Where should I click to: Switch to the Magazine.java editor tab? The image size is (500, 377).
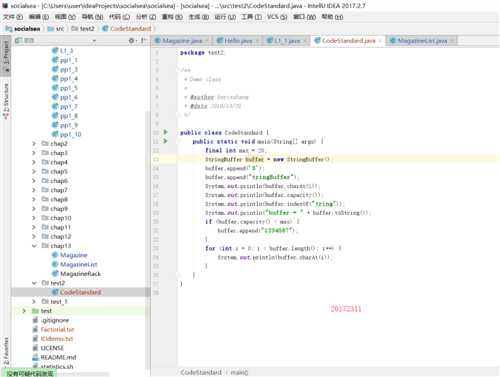[182, 41]
